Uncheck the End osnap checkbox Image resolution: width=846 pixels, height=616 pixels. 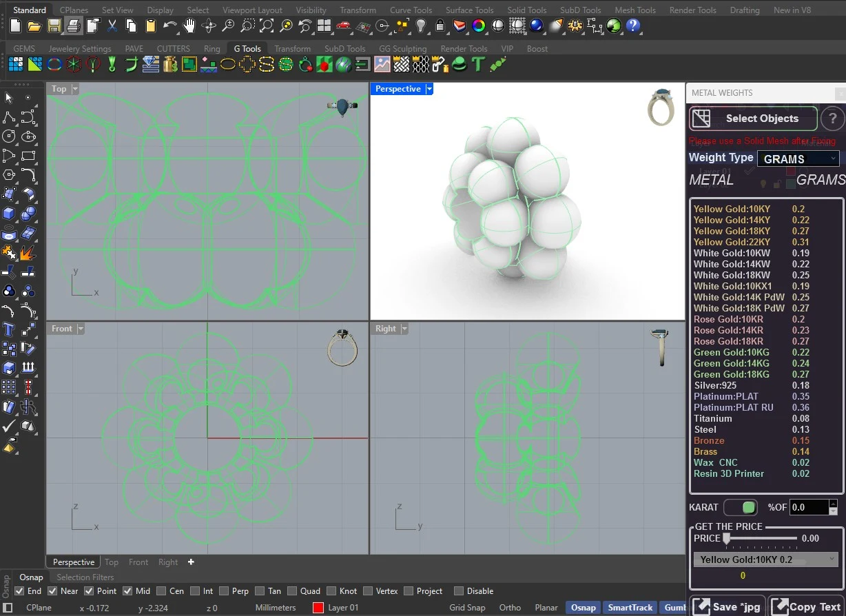(x=19, y=591)
